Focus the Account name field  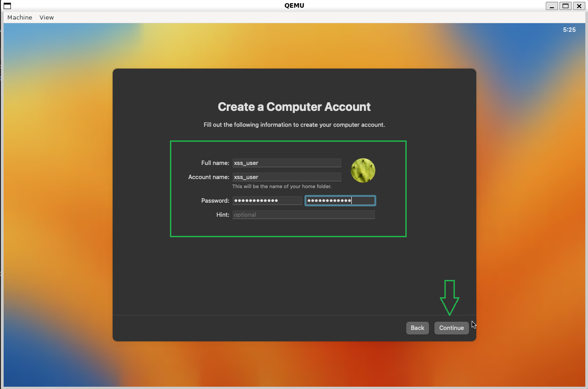pos(287,177)
